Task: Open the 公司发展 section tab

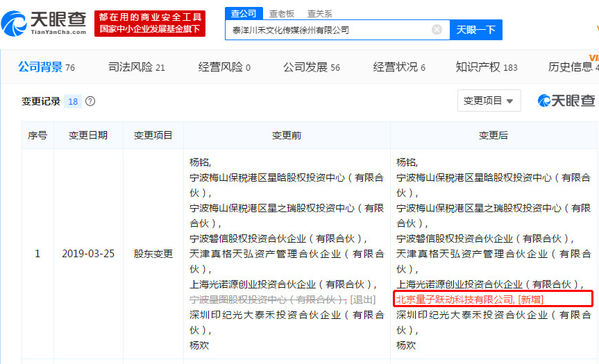Action: coord(312,67)
